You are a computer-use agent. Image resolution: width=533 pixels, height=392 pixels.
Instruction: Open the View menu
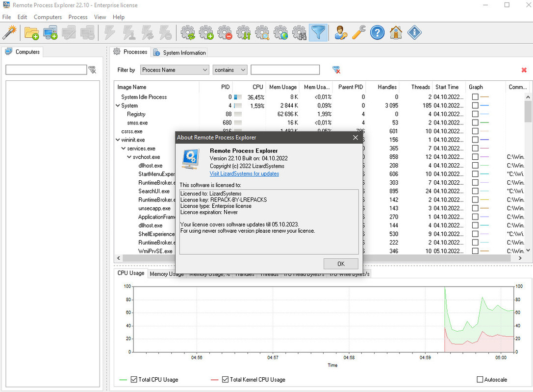pos(100,17)
